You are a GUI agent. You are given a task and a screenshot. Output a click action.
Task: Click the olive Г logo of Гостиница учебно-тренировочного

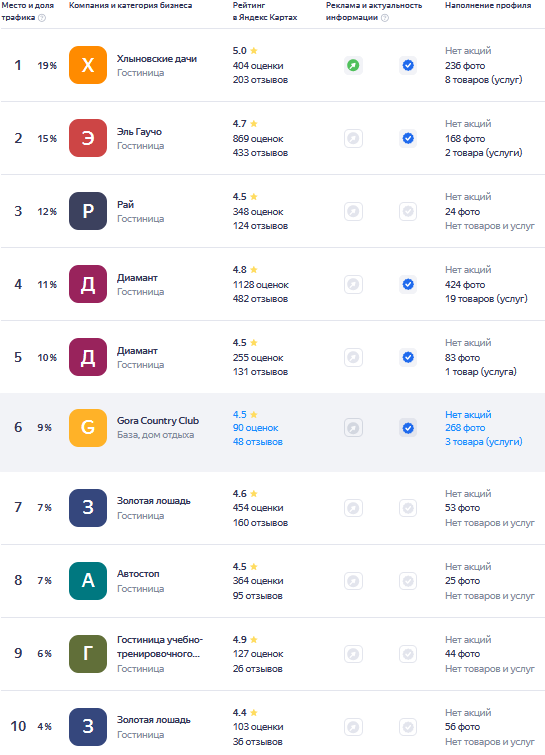[88, 654]
